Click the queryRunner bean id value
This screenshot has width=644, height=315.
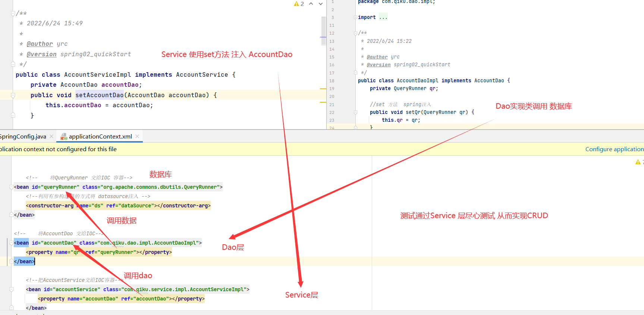(60, 187)
